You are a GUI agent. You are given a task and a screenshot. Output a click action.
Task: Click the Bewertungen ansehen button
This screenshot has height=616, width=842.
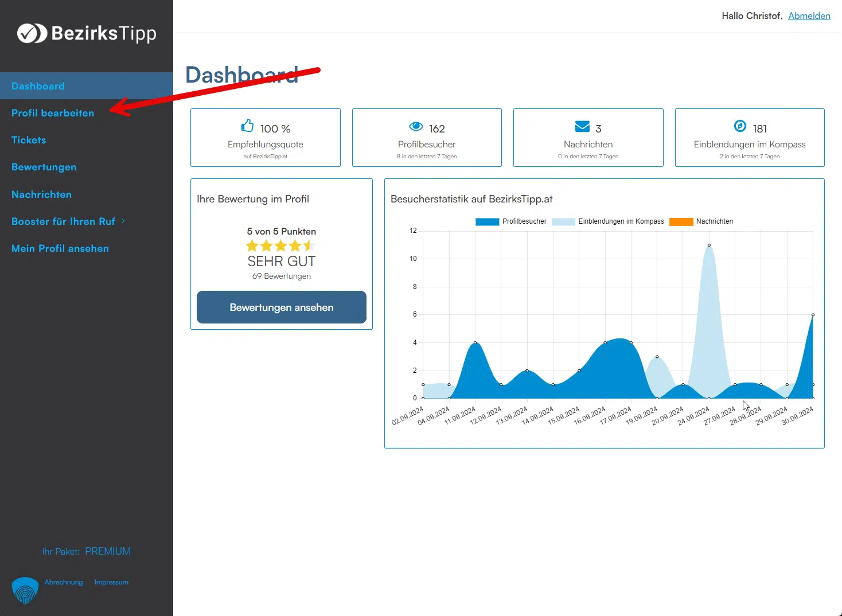click(282, 307)
